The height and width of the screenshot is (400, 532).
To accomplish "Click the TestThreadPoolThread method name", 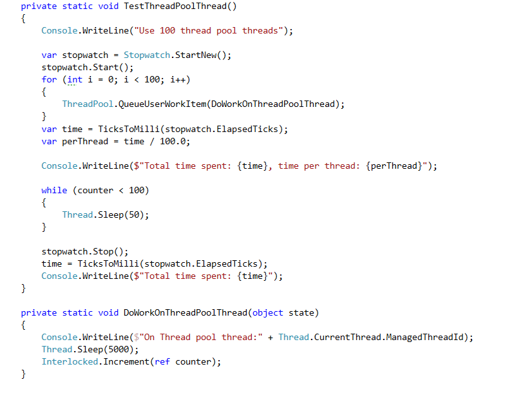I will pyautogui.click(x=175, y=6).
